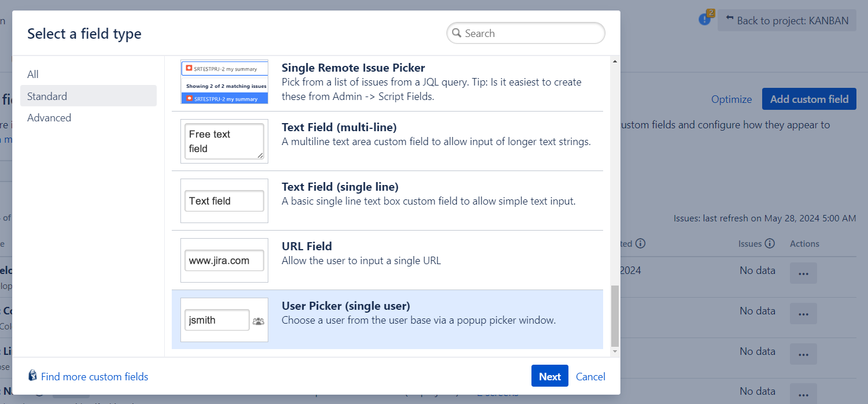This screenshot has height=404, width=868.
Task: Switch to the Advanced field category
Action: tap(49, 118)
